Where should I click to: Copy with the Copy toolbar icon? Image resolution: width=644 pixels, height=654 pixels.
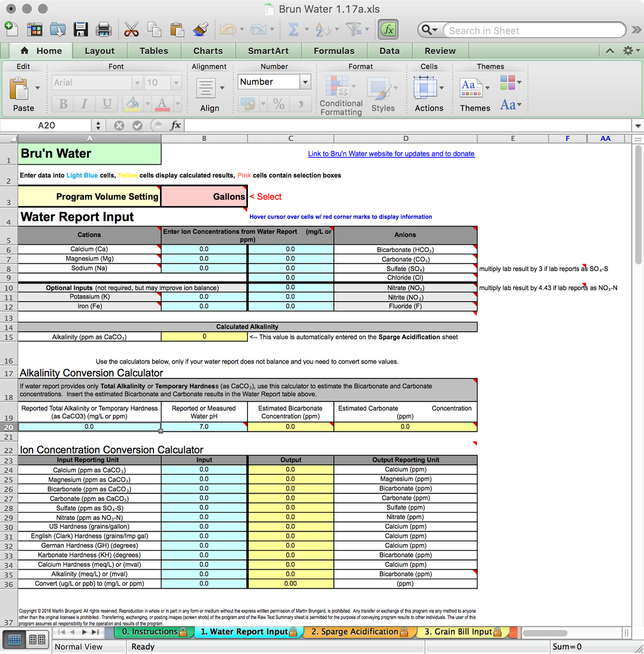(155, 30)
